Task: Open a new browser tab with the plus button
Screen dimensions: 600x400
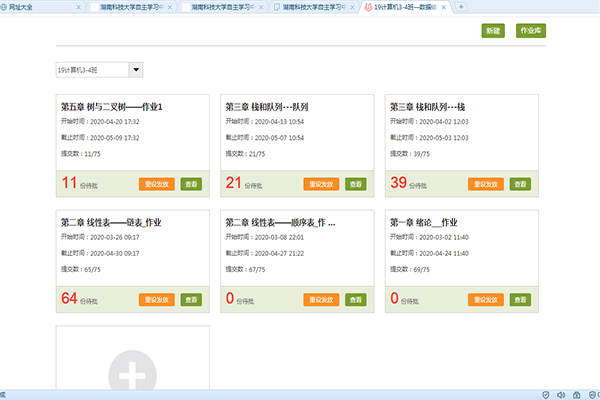Action: [461, 6]
